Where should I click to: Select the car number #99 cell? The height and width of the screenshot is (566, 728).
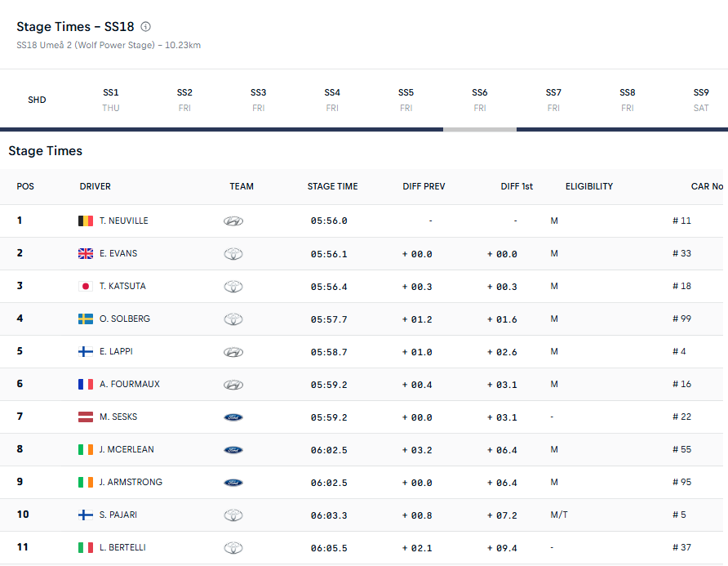(x=681, y=319)
